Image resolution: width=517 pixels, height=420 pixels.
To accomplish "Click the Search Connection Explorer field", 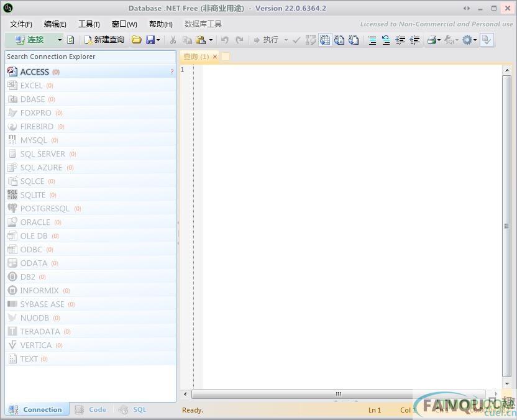I will tap(90, 57).
